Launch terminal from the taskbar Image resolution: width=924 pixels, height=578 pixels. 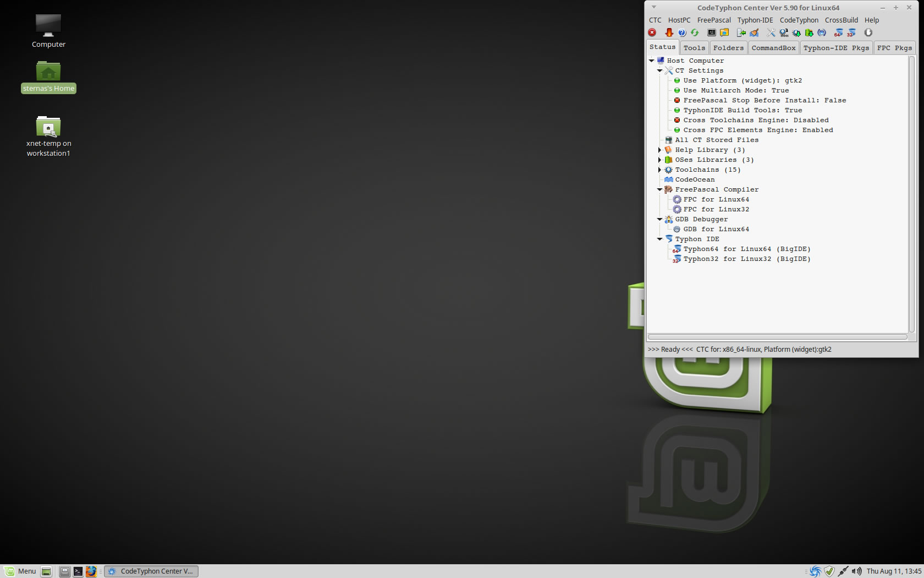[78, 571]
